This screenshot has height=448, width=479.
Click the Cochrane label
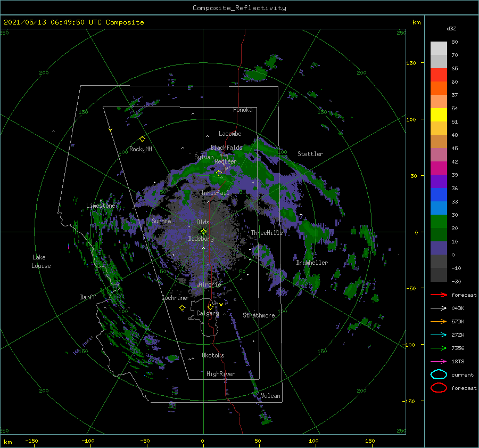point(174,298)
